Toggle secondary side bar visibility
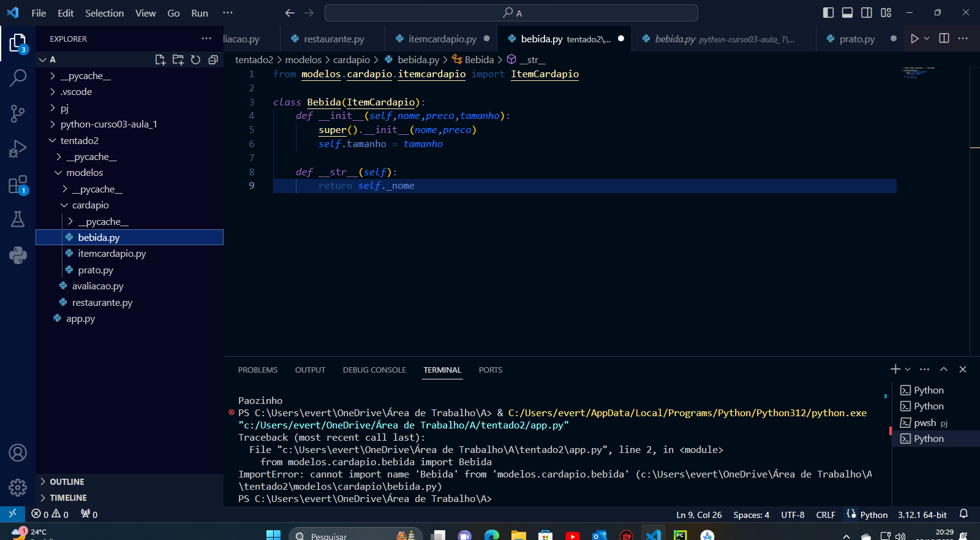Image resolution: width=980 pixels, height=540 pixels. pyautogui.click(x=867, y=13)
